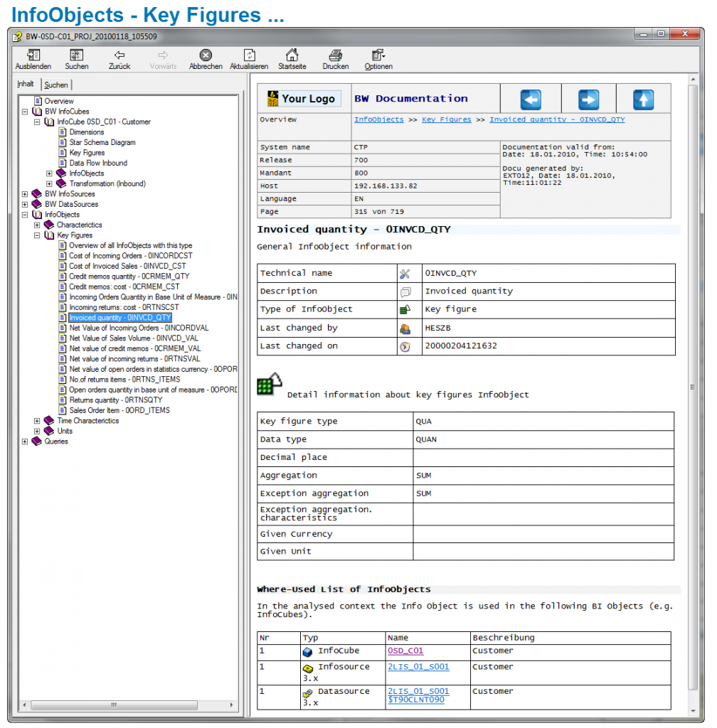Image resolution: width=717 pixels, height=728 pixels.
Task: Click the Key Figures breadcrumb link
Action: pos(447,119)
